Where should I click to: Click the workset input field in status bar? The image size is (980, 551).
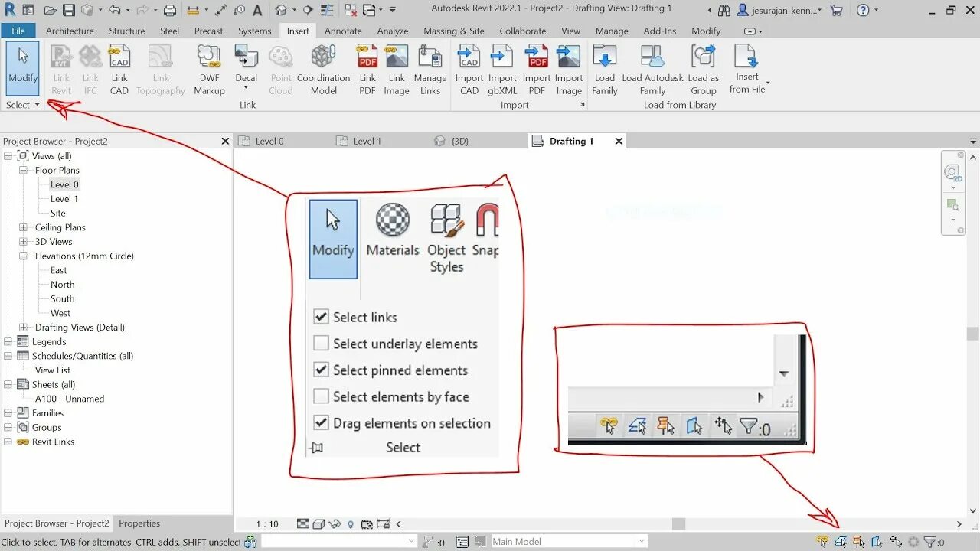(x=338, y=541)
